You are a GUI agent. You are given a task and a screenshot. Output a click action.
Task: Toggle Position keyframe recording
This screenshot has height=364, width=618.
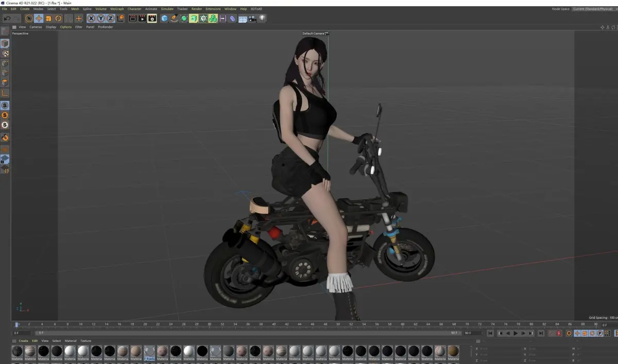tap(577, 333)
